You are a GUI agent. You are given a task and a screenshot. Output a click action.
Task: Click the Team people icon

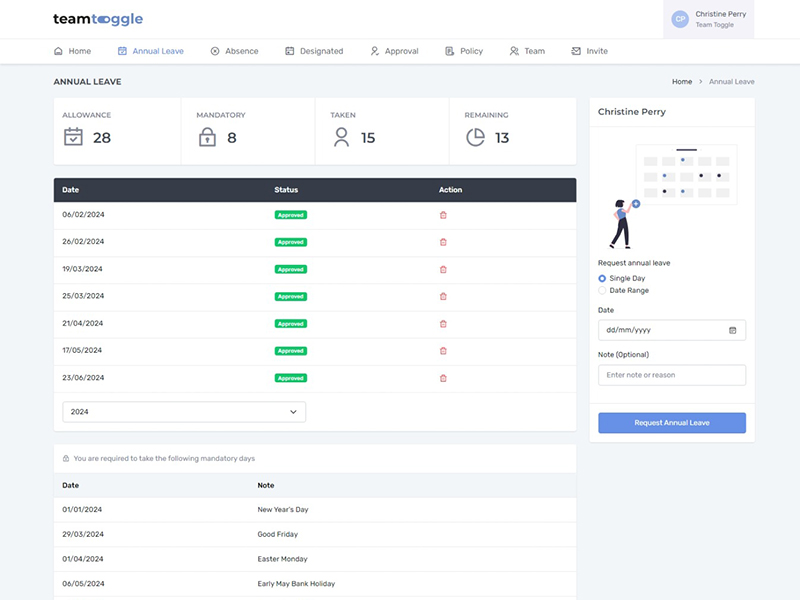[514, 51]
